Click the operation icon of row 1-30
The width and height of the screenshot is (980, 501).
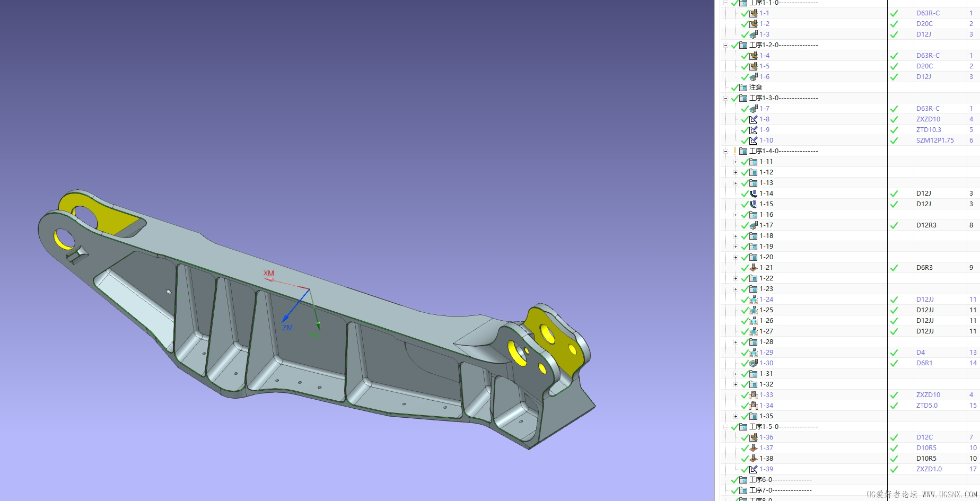[753, 363]
